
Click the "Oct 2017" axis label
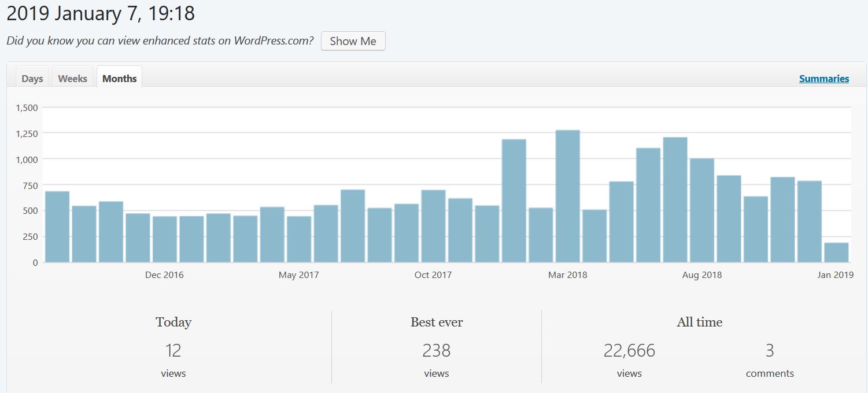point(433,275)
